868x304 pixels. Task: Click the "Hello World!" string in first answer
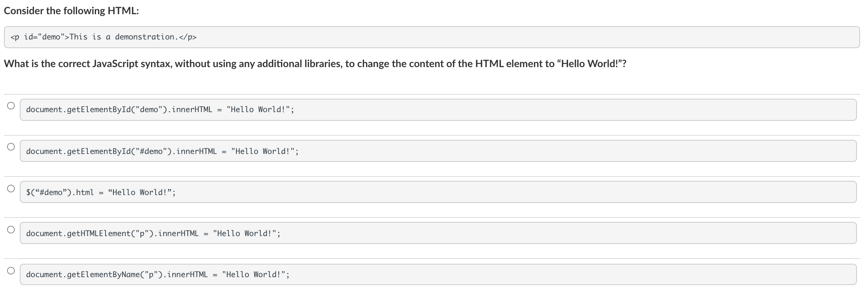click(x=259, y=109)
